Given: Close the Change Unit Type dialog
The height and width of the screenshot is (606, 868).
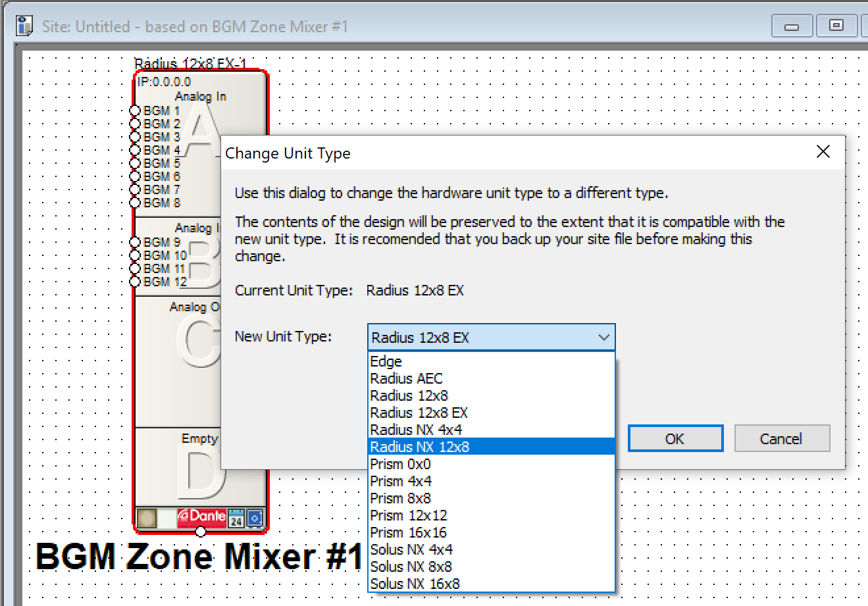Looking at the screenshot, I should tap(823, 152).
